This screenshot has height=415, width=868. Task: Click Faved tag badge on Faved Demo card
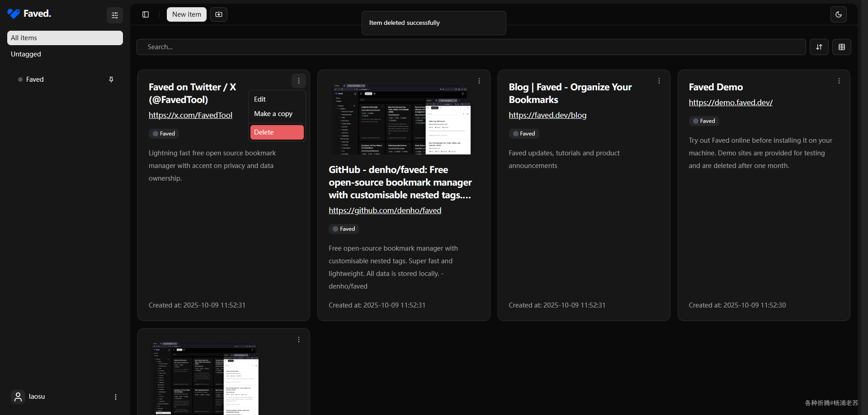pos(704,121)
